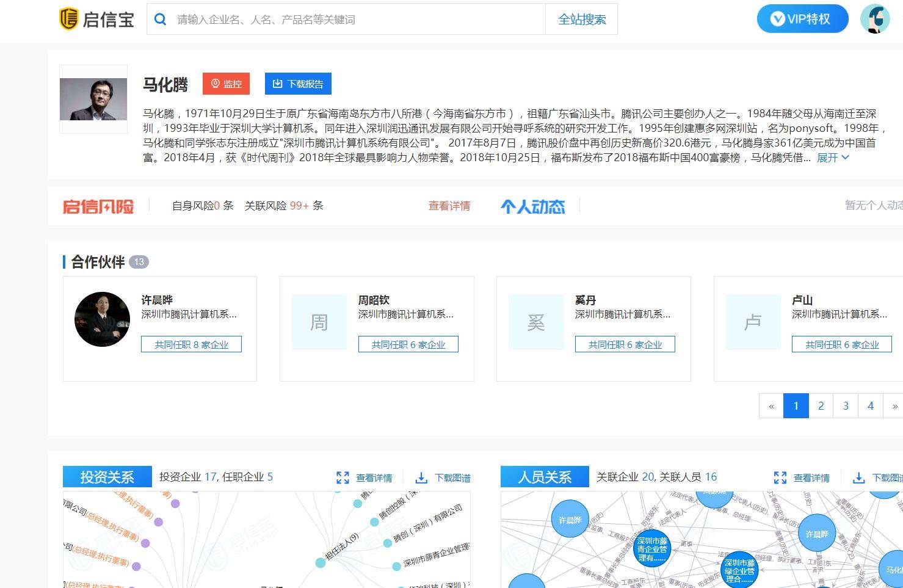Expand the biography with 展开
The width and height of the screenshot is (903, 588).
click(x=833, y=158)
